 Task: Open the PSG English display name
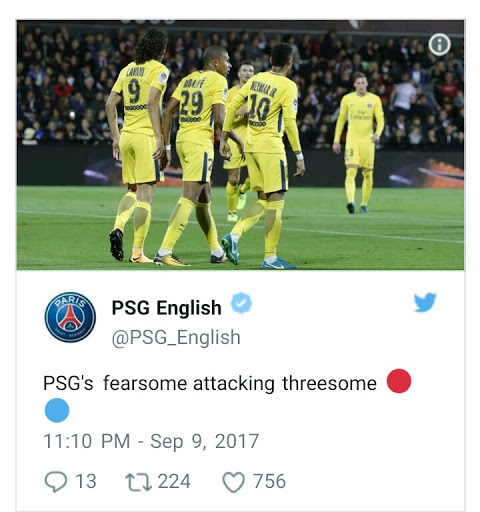coord(166,308)
